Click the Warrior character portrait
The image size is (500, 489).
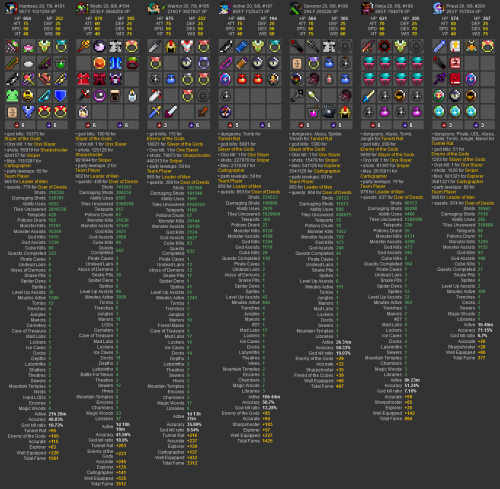[154, 8]
